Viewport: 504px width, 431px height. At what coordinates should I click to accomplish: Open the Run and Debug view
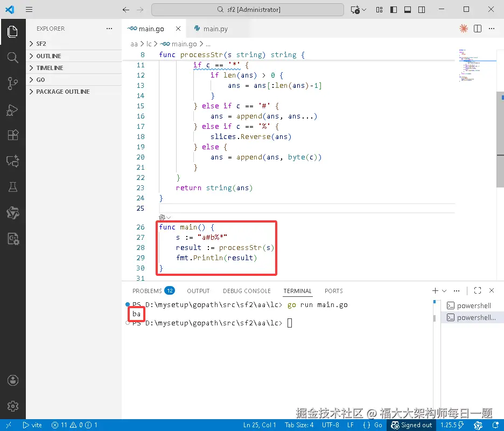point(12,110)
